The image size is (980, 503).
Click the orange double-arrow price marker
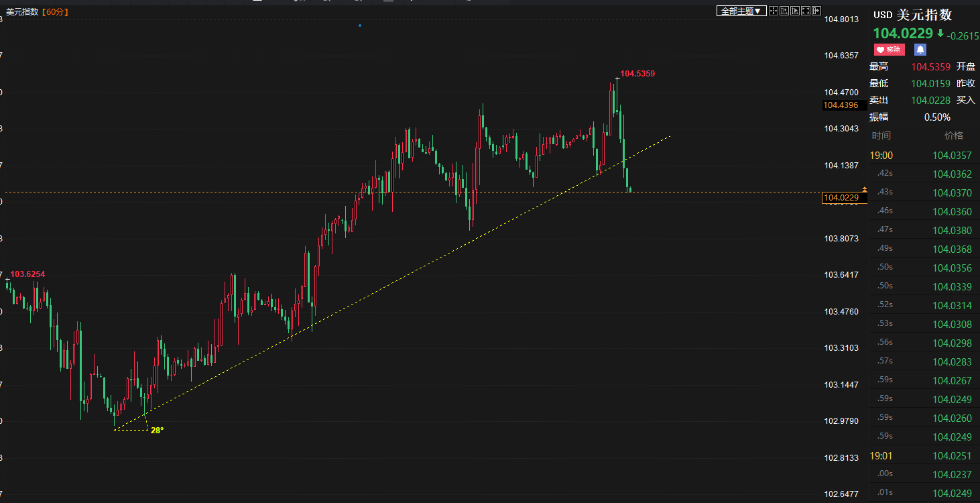click(864, 190)
